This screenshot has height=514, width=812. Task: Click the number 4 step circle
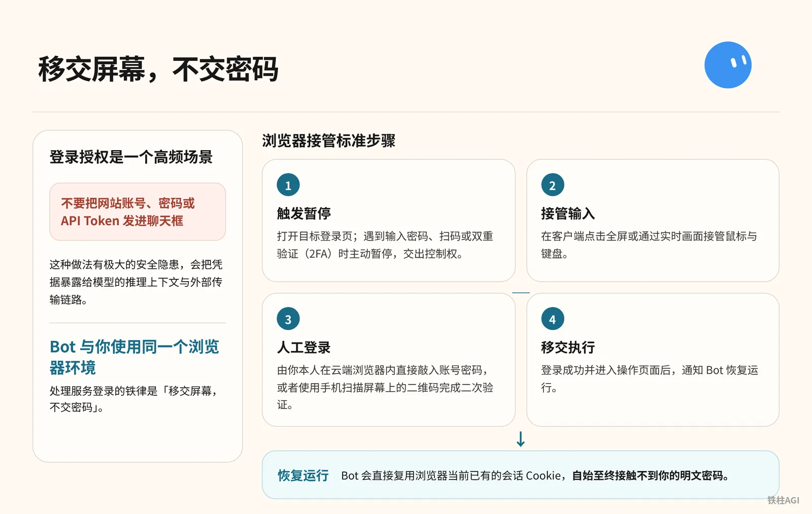coord(553,319)
